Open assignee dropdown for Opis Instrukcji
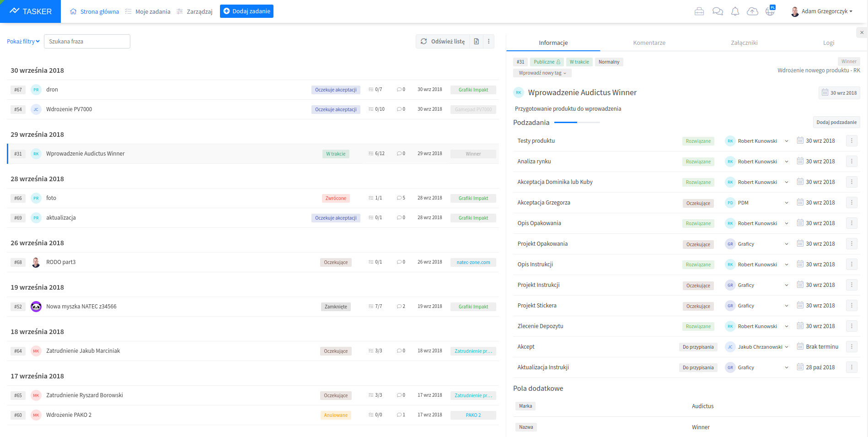Image resolution: width=868 pixels, height=437 pixels. point(787,264)
